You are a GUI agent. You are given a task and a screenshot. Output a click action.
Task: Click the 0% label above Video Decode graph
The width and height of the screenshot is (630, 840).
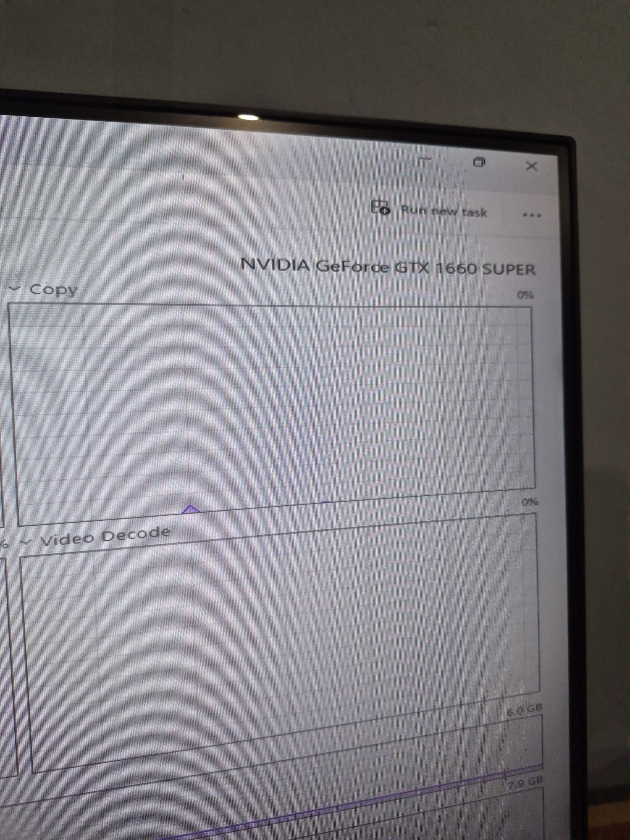530,502
